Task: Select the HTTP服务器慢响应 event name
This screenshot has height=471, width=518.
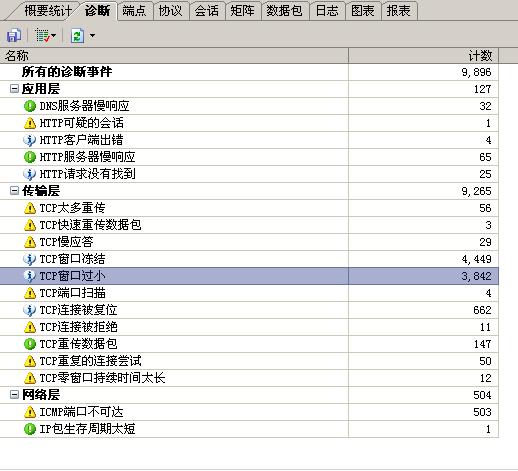Action: 87,157
